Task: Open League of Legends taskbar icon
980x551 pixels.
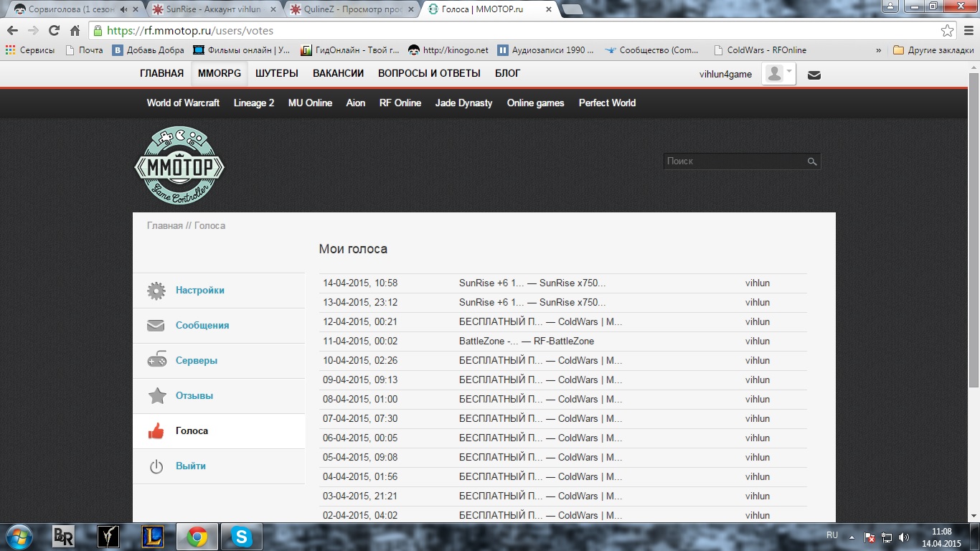Action: (153, 537)
